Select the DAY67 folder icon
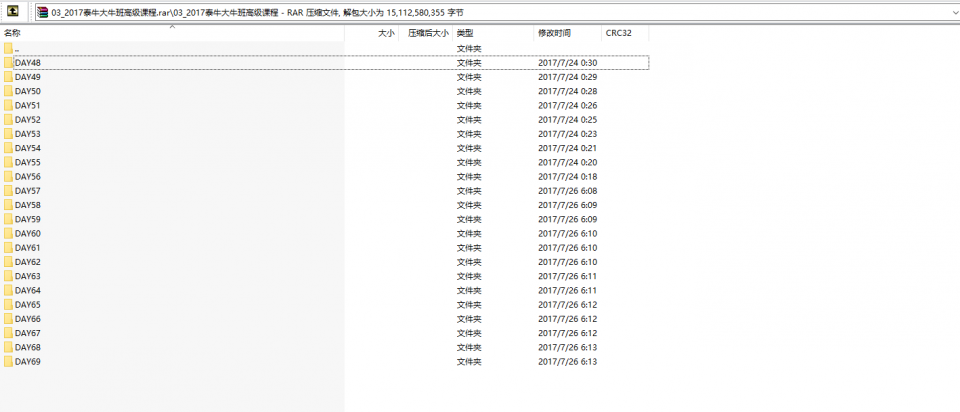 [x=8, y=333]
